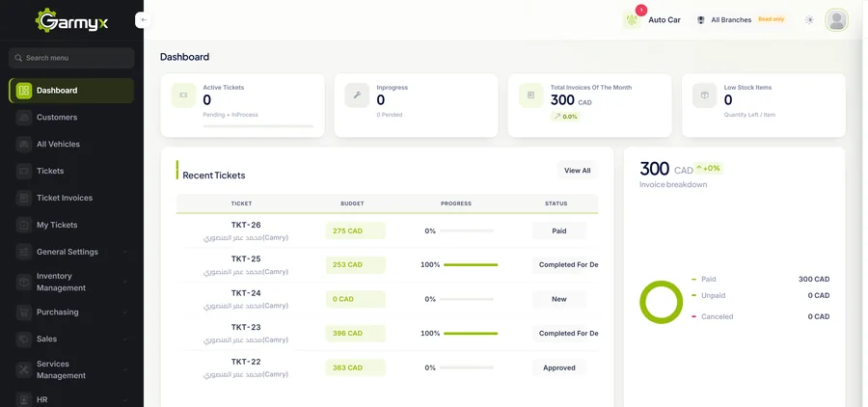Open ticket TKT-24
The height and width of the screenshot is (407, 868).
pyautogui.click(x=246, y=293)
